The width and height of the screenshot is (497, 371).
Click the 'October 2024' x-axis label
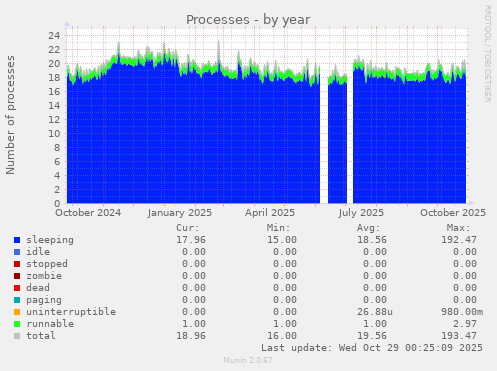(88, 213)
